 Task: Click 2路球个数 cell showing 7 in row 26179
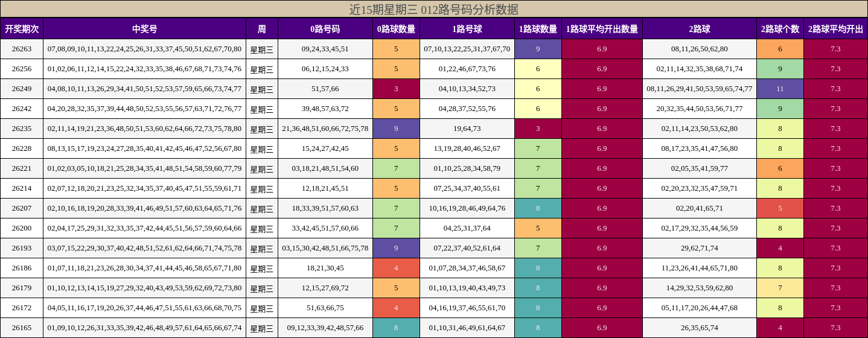(x=780, y=288)
